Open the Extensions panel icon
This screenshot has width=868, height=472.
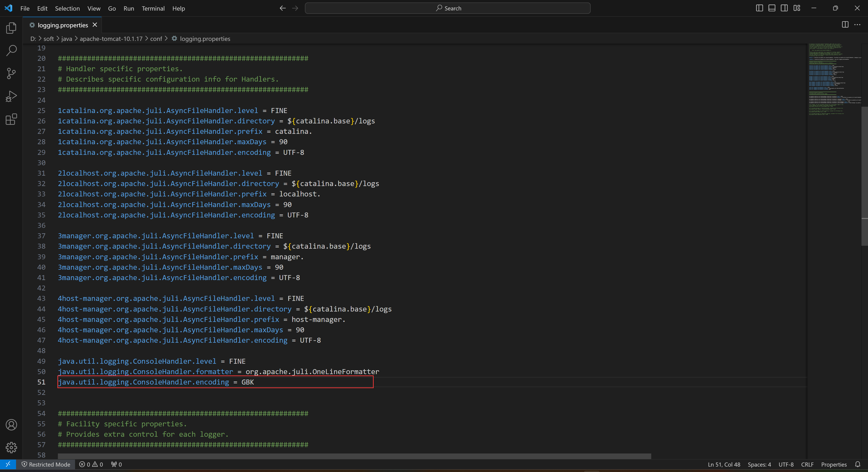[12, 119]
